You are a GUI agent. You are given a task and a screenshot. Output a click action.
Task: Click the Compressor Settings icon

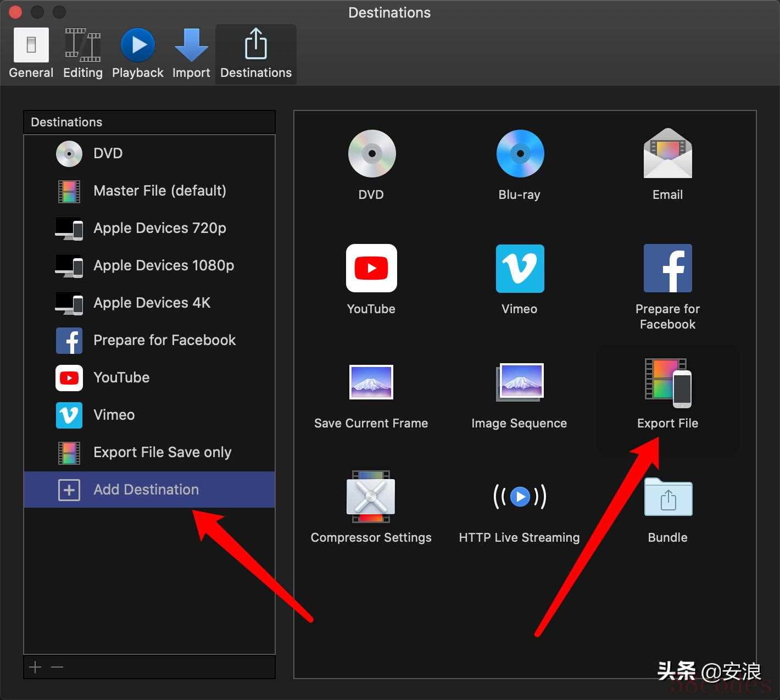tap(371, 497)
